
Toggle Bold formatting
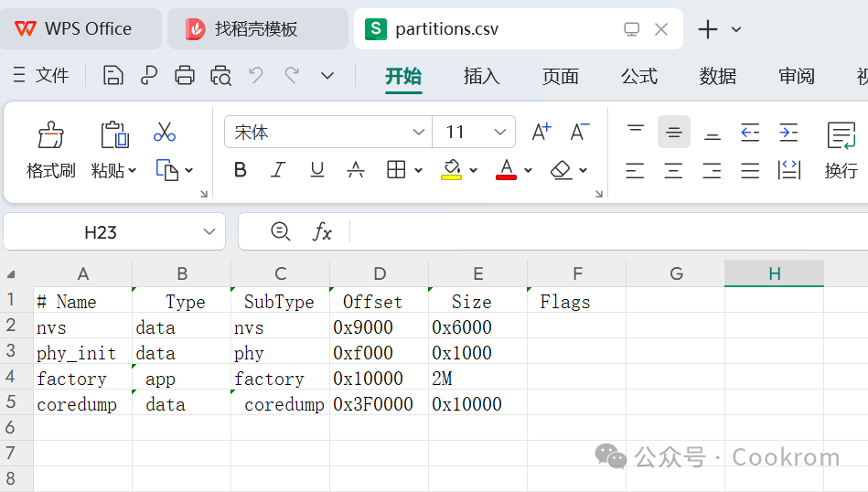(x=240, y=170)
